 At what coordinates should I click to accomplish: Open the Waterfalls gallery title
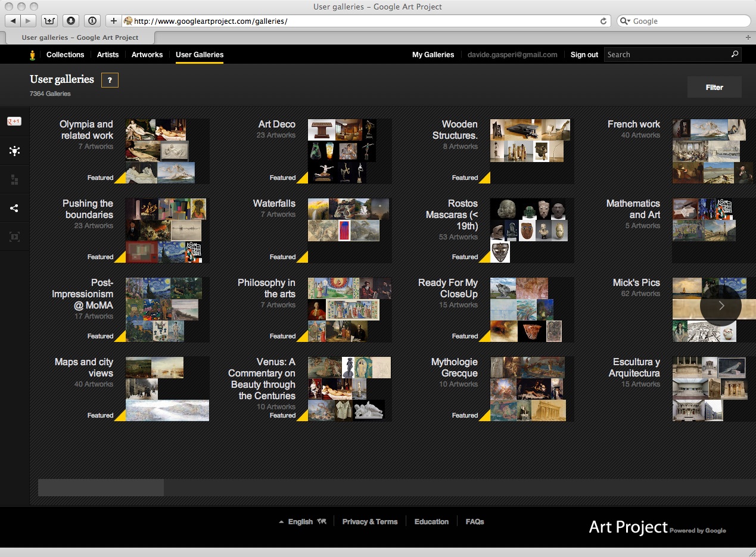click(274, 203)
